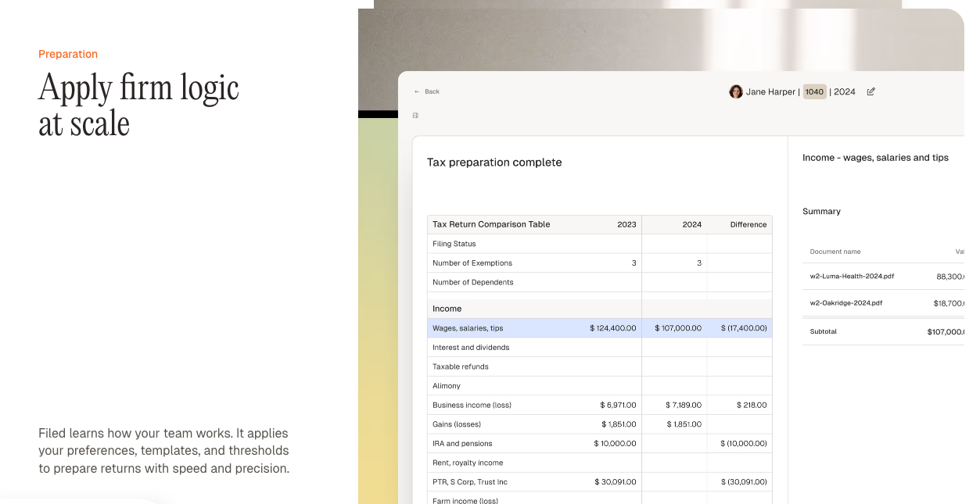
Task: Click the 88,300 value for Luma Health
Action: click(x=950, y=277)
